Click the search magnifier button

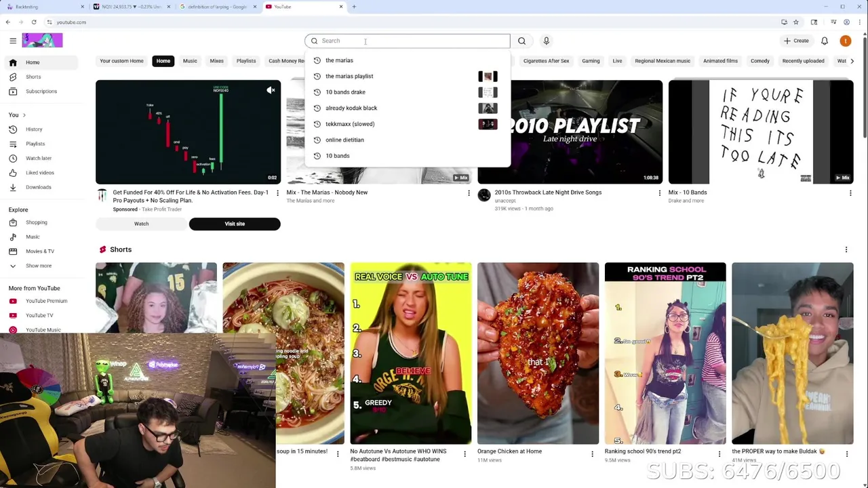click(x=521, y=41)
